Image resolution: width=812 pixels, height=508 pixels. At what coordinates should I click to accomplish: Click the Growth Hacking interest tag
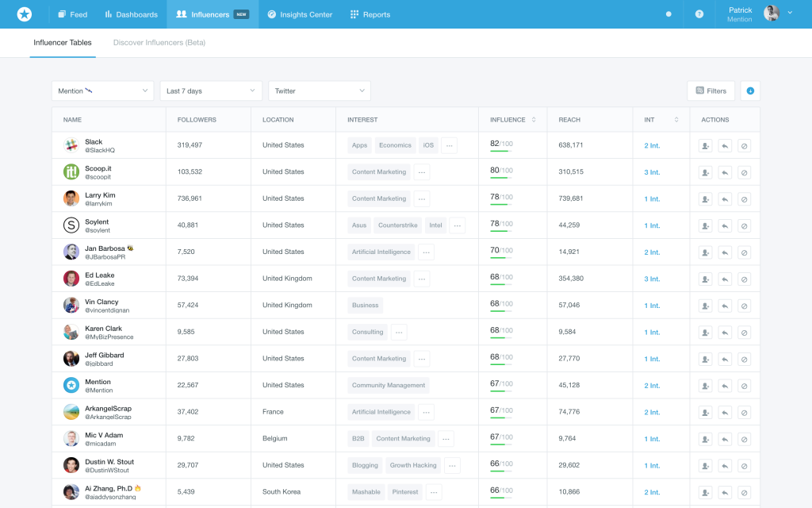point(413,465)
